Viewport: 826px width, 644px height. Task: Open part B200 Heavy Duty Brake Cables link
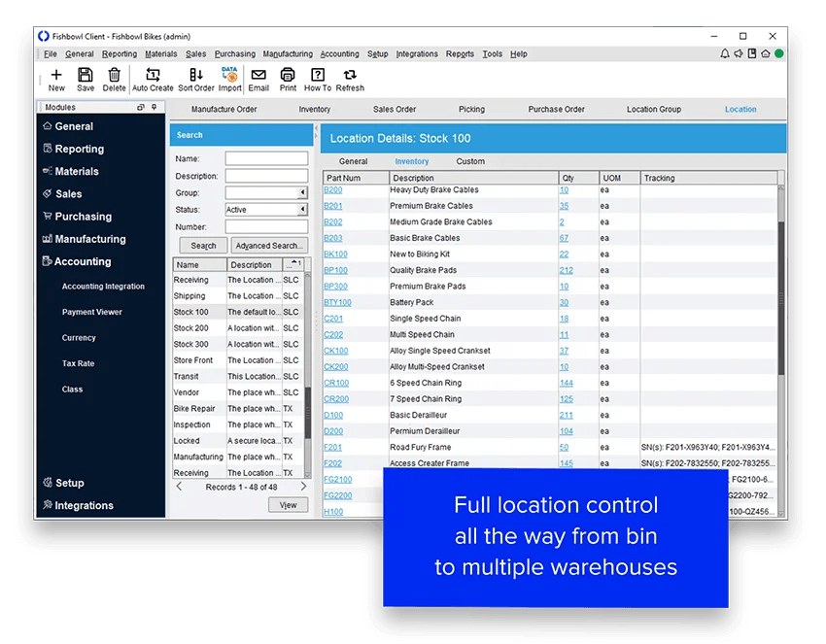[332, 188]
